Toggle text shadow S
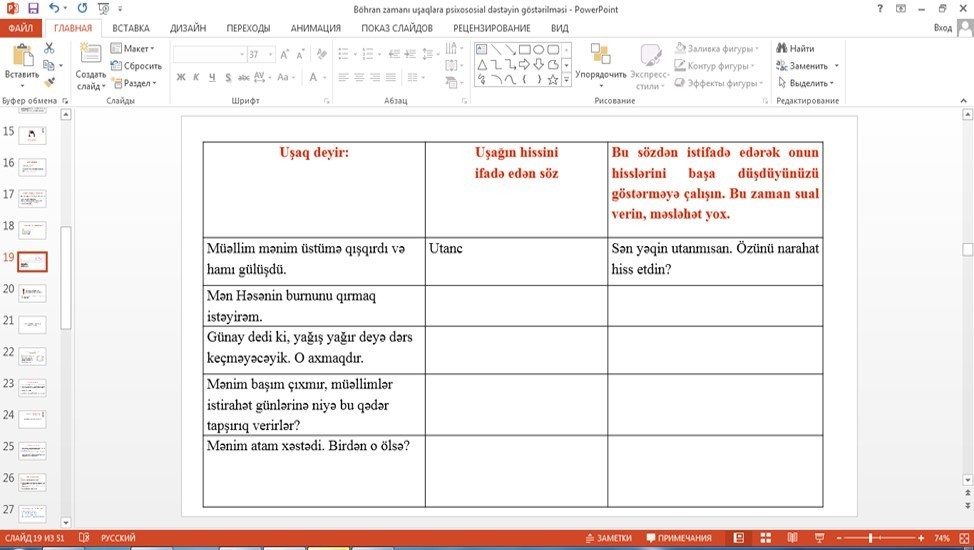This screenshot has height=550, width=974. coord(228,77)
